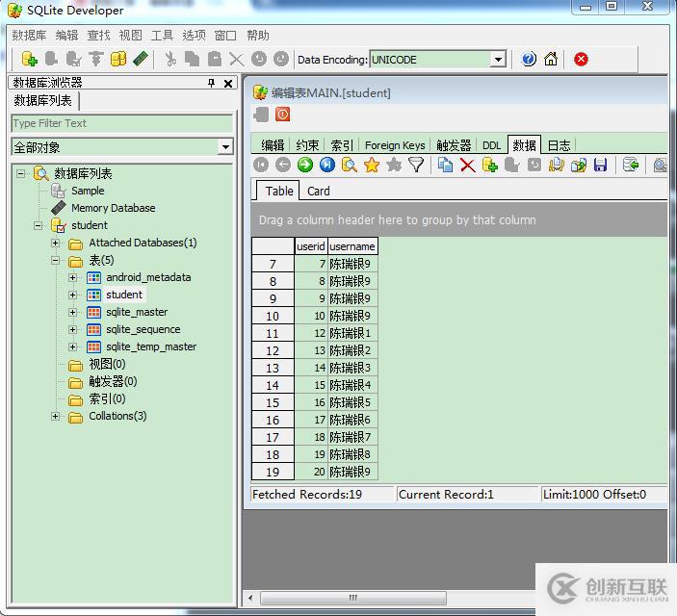
Task: Open the 全部对象 object filter dropdown
Action: coord(225,147)
